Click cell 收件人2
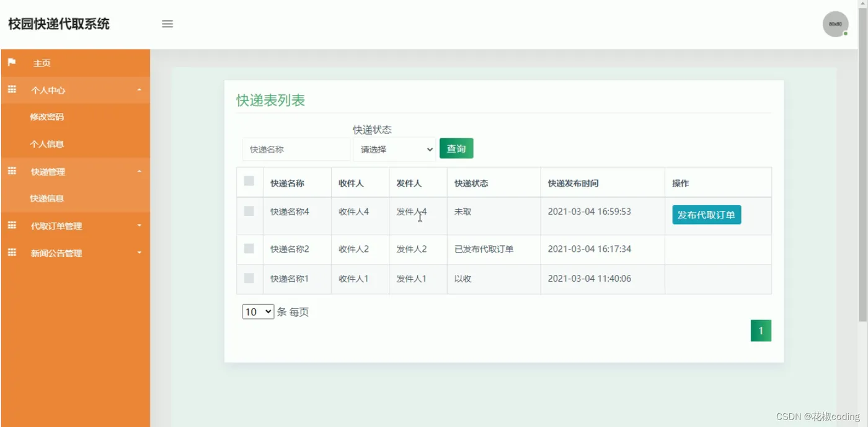 click(353, 249)
